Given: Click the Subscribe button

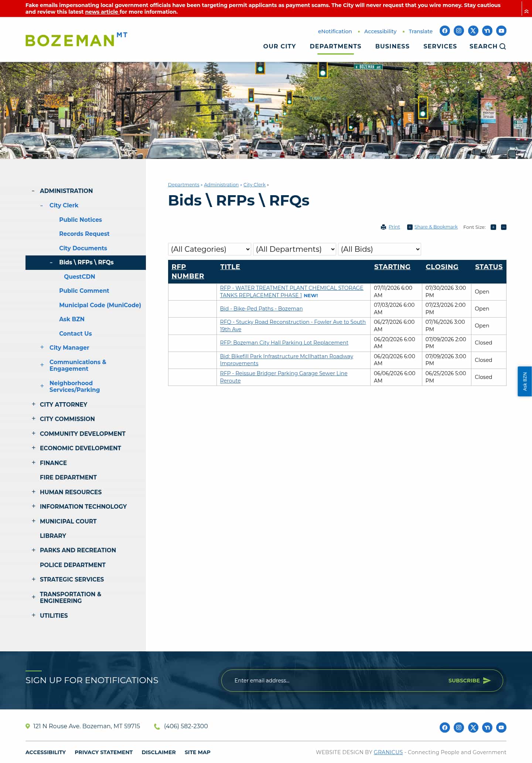Looking at the screenshot, I should [x=469, y=681].
